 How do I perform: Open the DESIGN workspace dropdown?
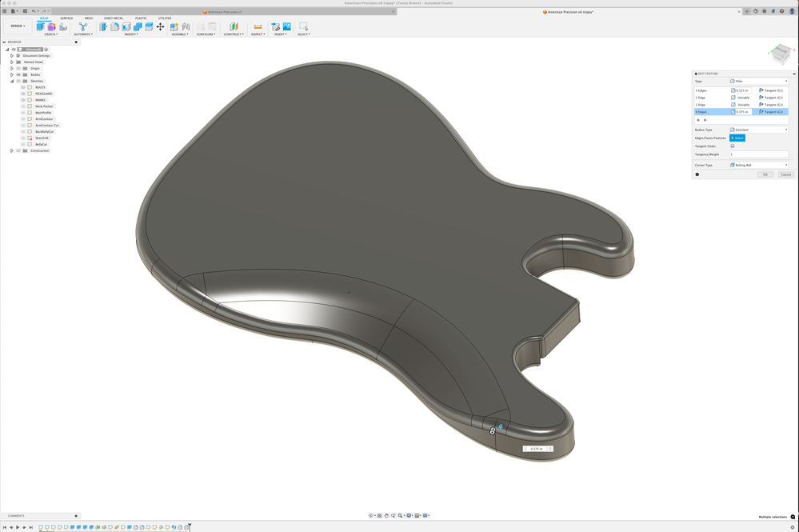pos(18,26)
